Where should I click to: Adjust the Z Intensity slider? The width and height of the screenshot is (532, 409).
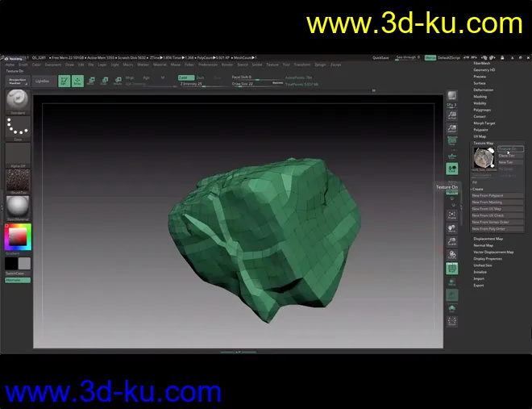tap(203, 84)
